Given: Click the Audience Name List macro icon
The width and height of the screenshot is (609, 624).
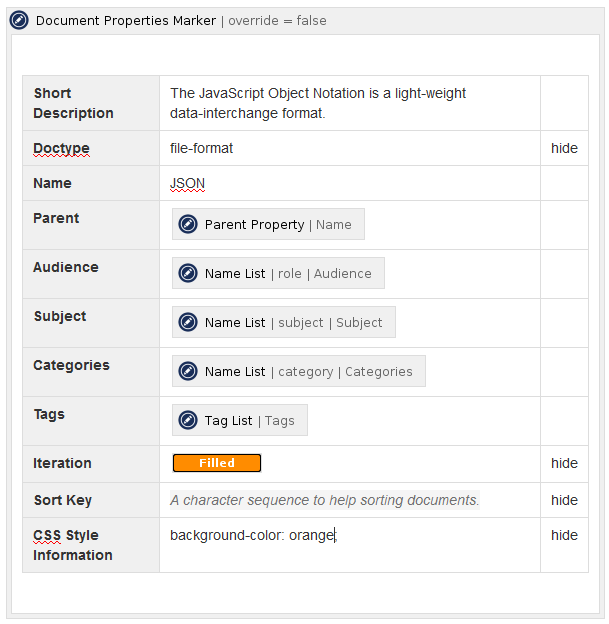Looking at the screenshot, I should 187,273.
